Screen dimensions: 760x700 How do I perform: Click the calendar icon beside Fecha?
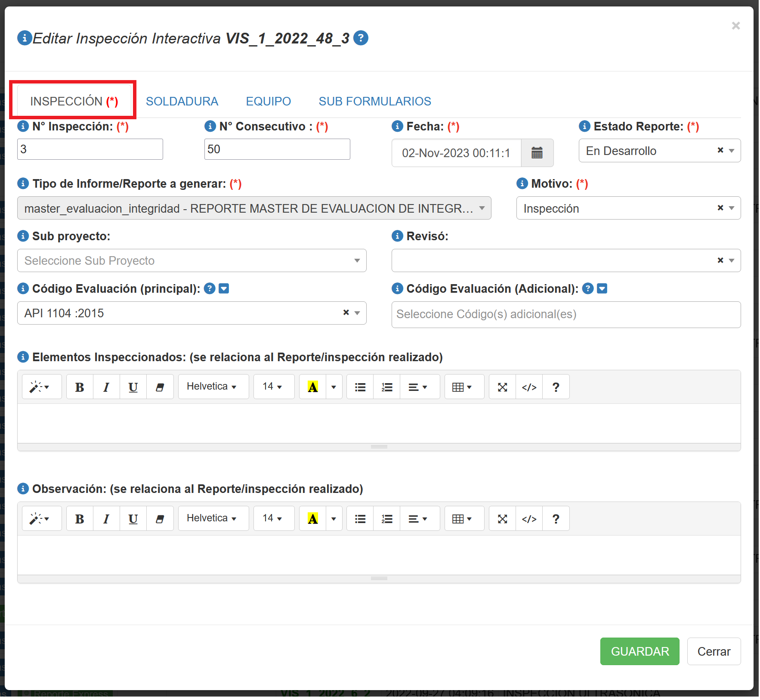pos(537,153)
